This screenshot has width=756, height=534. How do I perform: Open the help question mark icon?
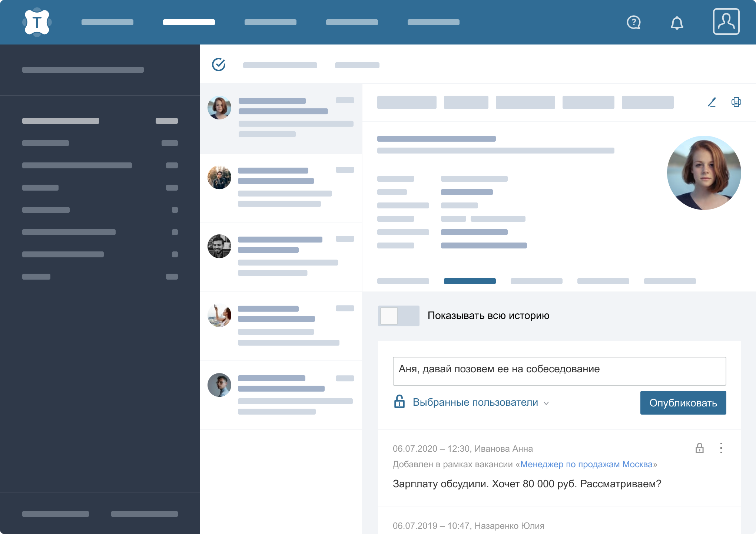634,22
